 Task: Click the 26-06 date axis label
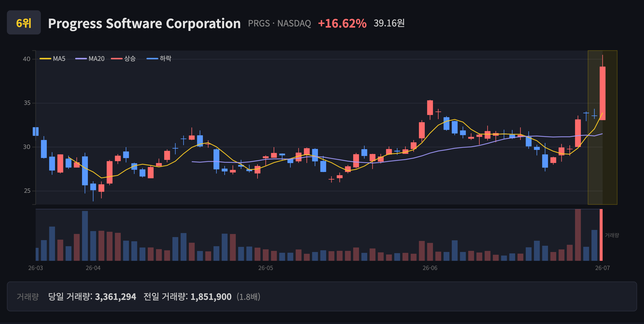click(x=430, y=268)
